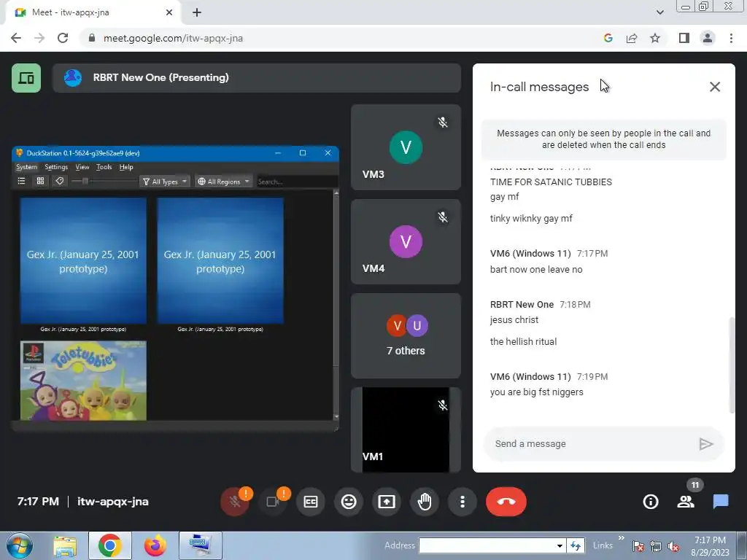Screen dimensions: 747x560
Task: Select the first Gex Jr. prototype cover
Action: pyautogui.click(x=83, y=261)
